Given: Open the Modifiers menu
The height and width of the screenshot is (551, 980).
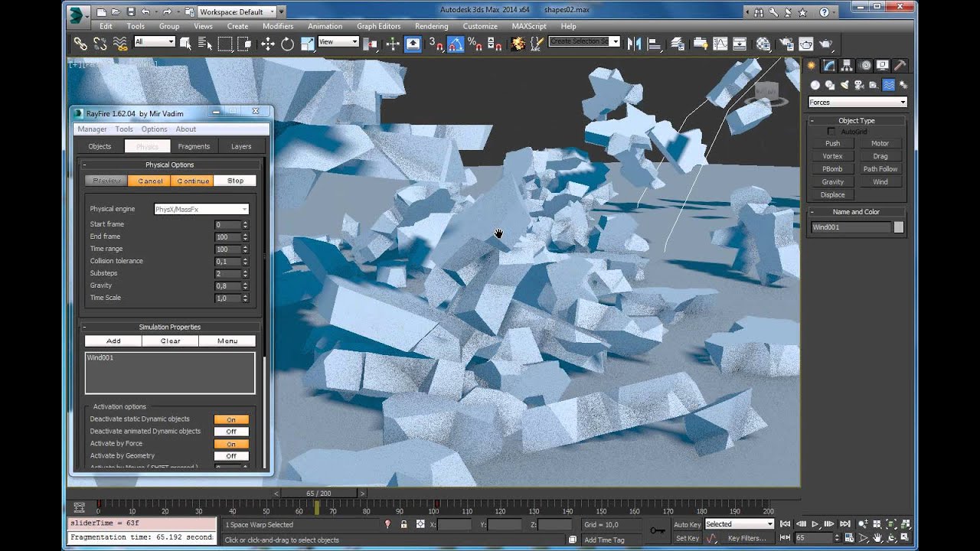Looking at the screenshot, I should 278,26.
